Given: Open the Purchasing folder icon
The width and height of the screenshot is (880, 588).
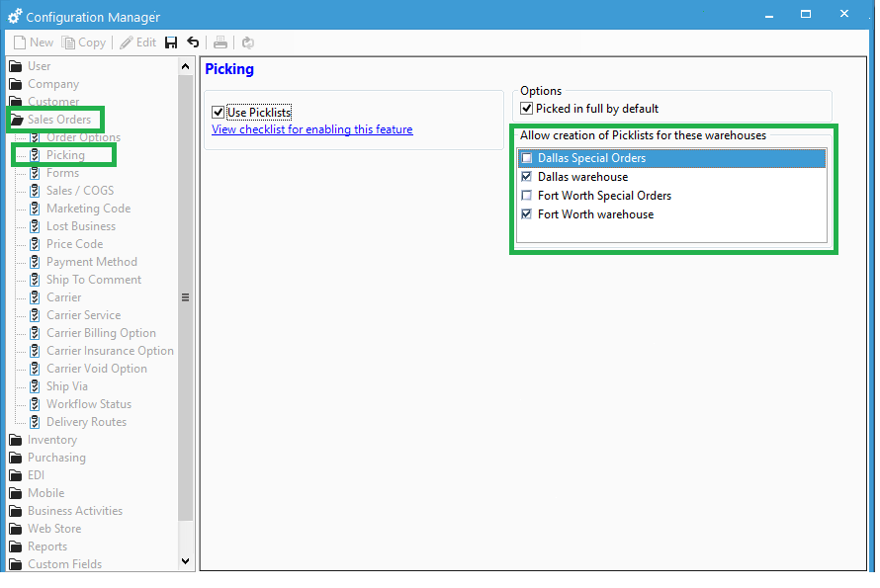Looking at the screenshot, I should point(16,458).
